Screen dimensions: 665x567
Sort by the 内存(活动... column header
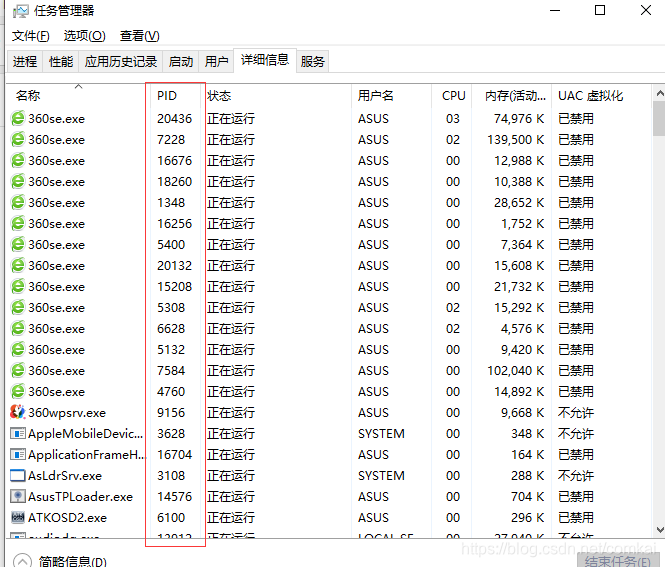[511, 95]
